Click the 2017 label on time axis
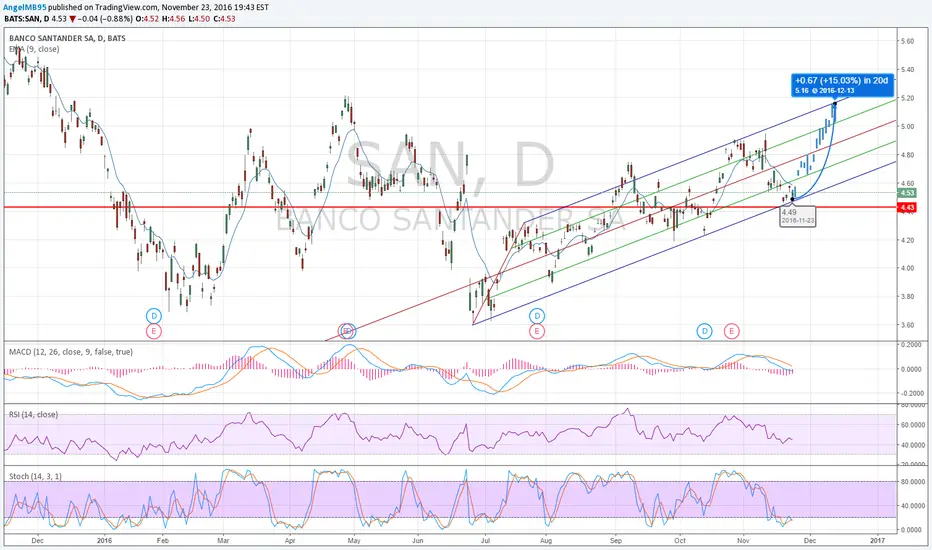 pyautogui.click(x=877, y=540)
